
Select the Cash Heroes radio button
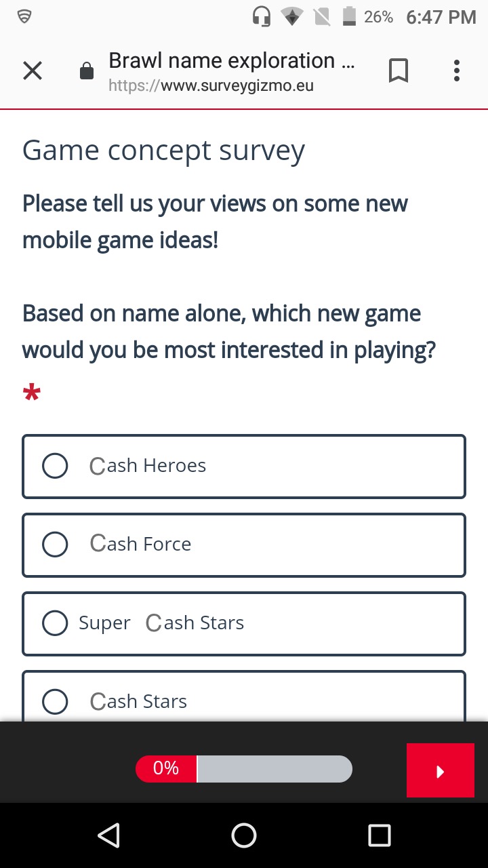pyautogui.click(x=55, y=466)
